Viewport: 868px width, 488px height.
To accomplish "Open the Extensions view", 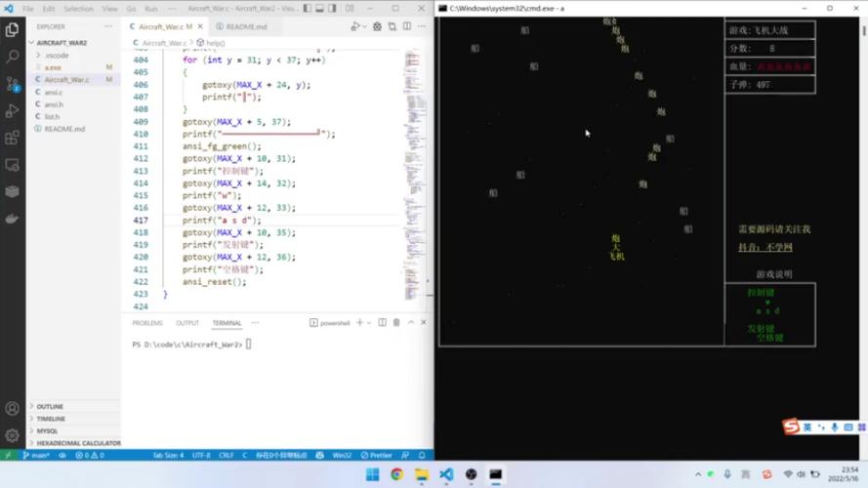I will pyautogui.click(x=12, y=138).
